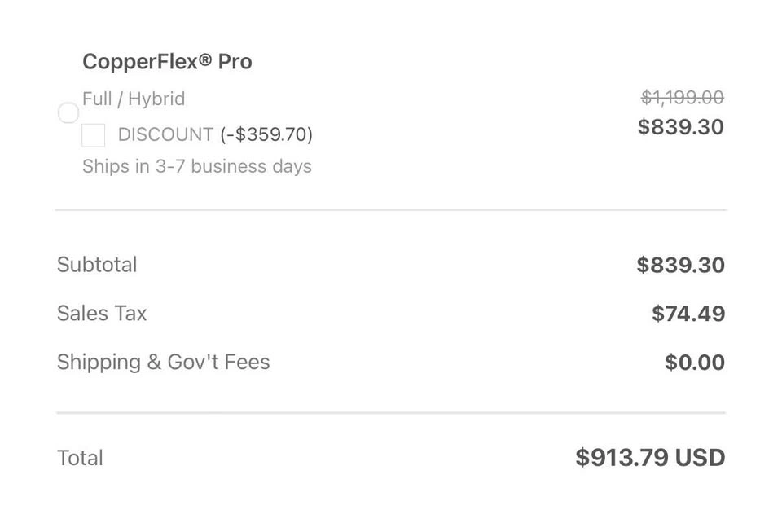Tick the square checkbox before DISCOUNT
This screenshot has height=532, width=782.
pyautogui.click(x=93, y=135)
